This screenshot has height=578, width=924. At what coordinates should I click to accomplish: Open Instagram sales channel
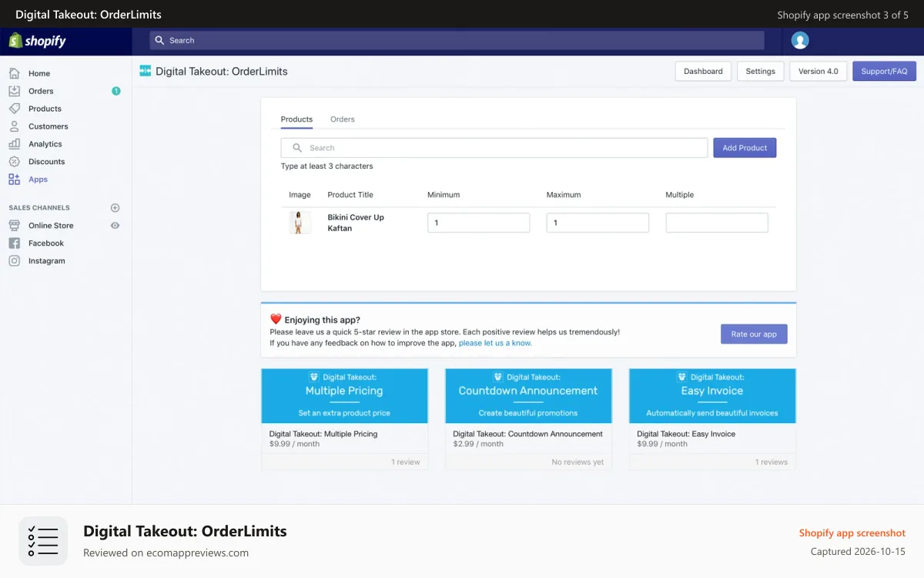[47, 261]
